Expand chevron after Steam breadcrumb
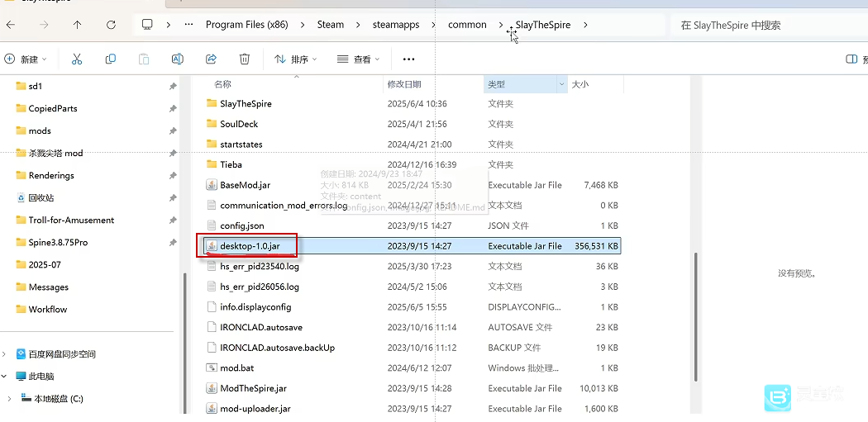Viewport: 868px width, 422px height. coord(358,25)
